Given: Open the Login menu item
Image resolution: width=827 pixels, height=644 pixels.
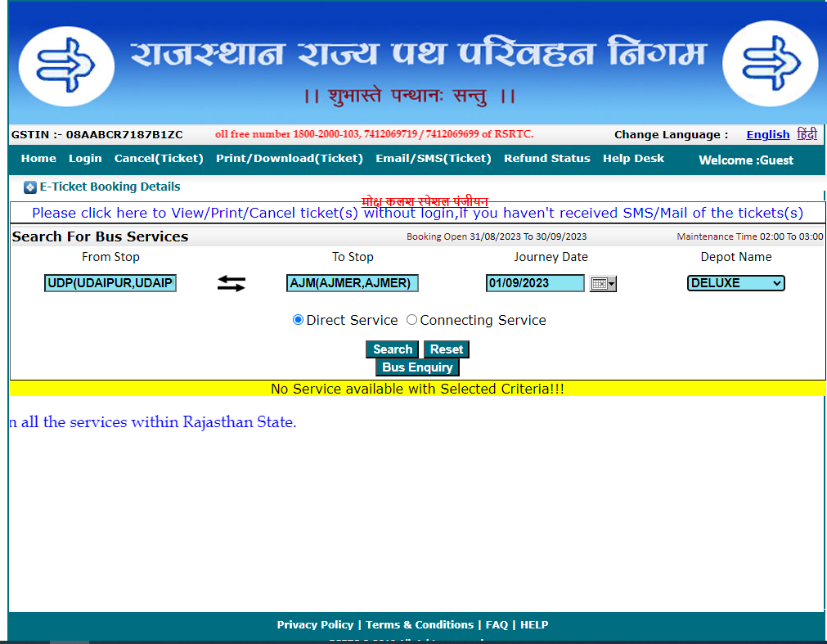Looking at the screenshot, I should 85,159.
